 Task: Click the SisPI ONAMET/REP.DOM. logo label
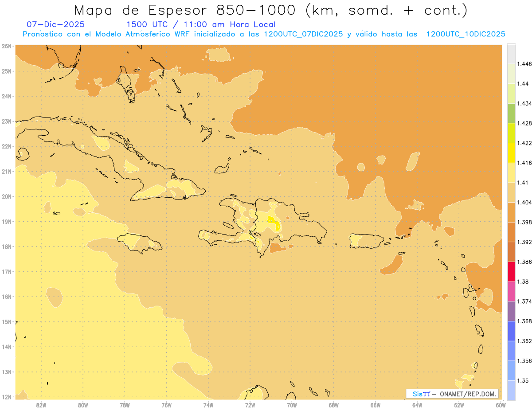(x=452, y=394)
